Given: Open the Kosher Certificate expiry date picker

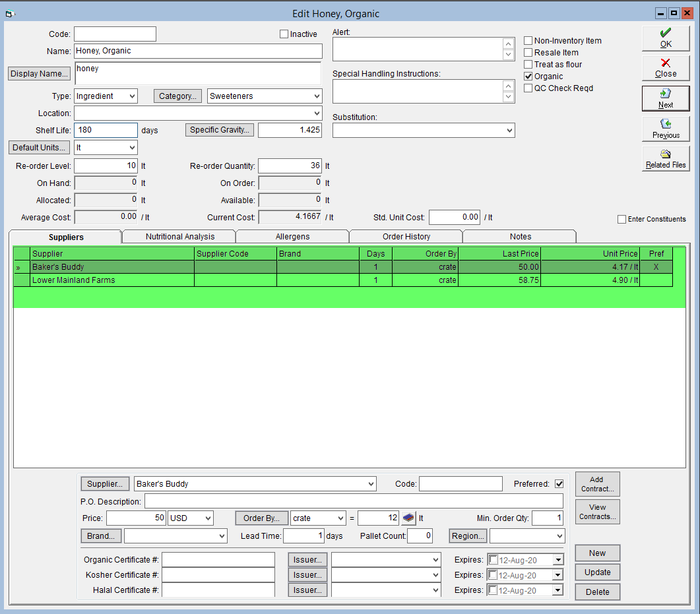Looking at the screenshot, I should click(558, 574).
